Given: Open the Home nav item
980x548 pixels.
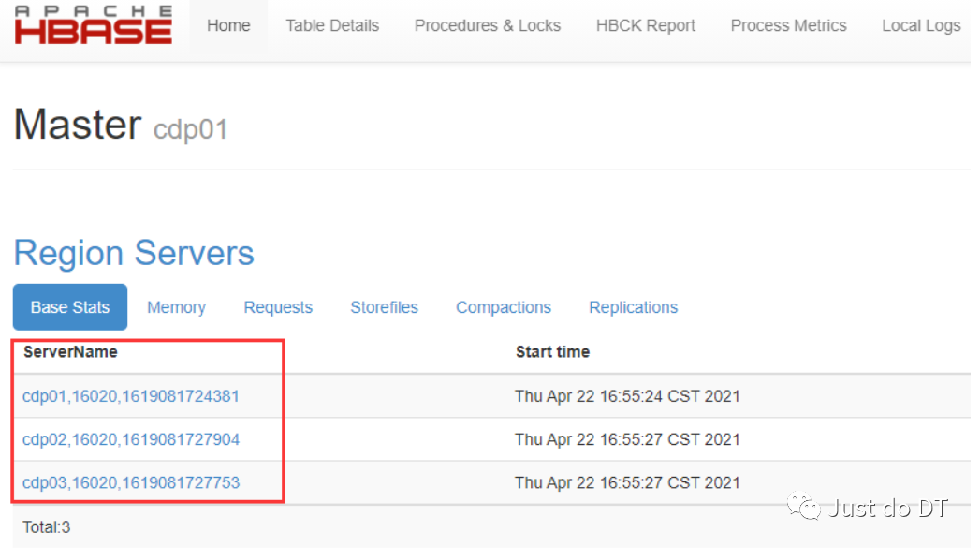Looking at the screenshot, I should [228, 25].
